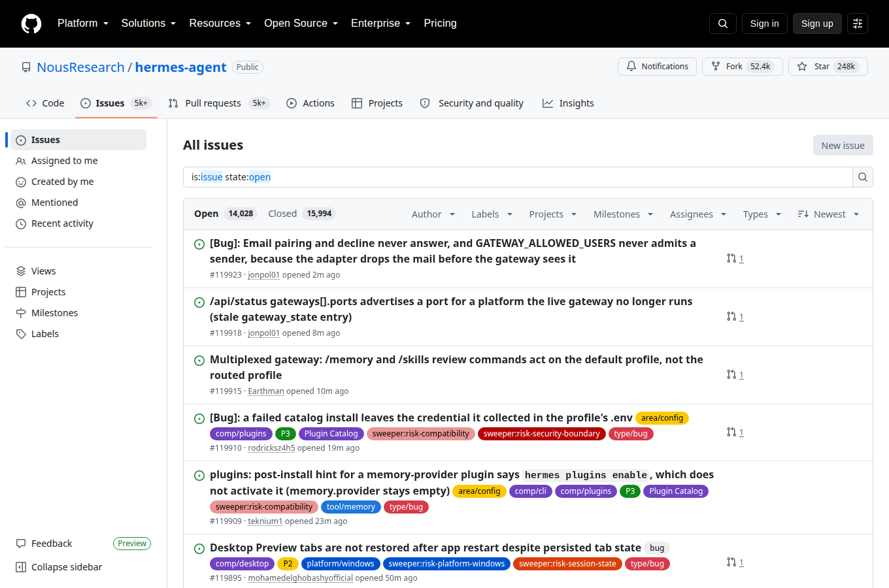Image resolution: width=889 pixels, height=588 pixels.
Task: Filter by the sweeper:risk-session-state label
Action: click(x=567, y=564)
